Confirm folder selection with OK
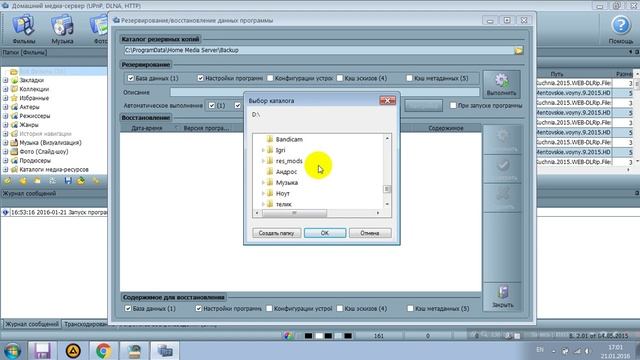This screenshot has height=360, width=640. pyautogui.click(x=324, y=233)
